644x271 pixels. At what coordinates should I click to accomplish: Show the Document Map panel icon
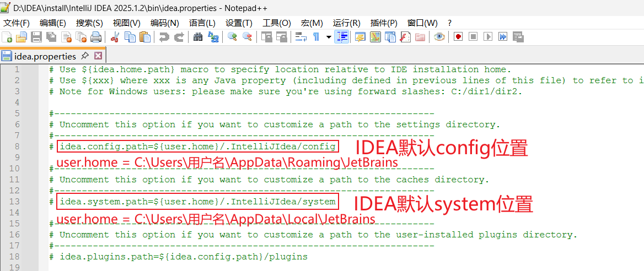point(375,37)
